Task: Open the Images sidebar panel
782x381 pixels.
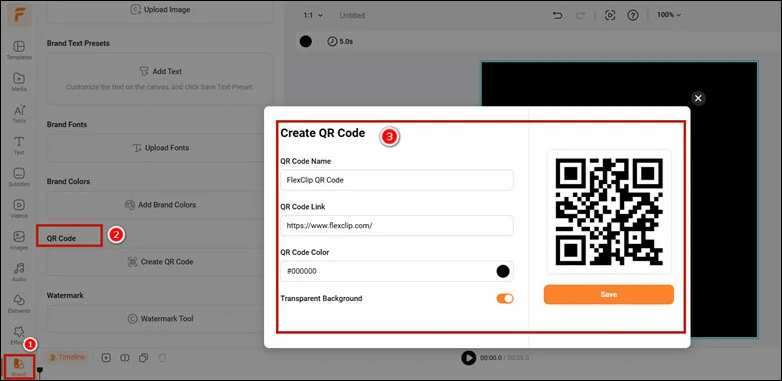Action: point(19,241)
